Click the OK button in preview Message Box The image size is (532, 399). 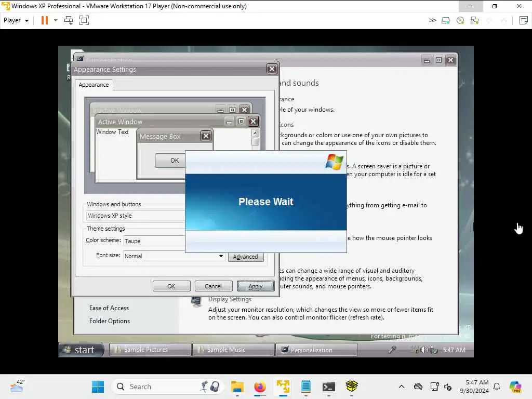(x=170, y=161)
